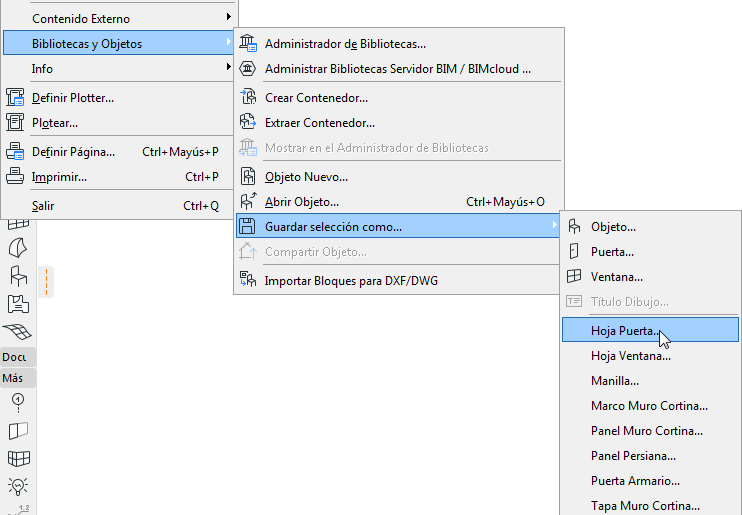Click the Crear Contenedor icon
The height and width of the screenshot is (515, 742).
coord(247,97)
